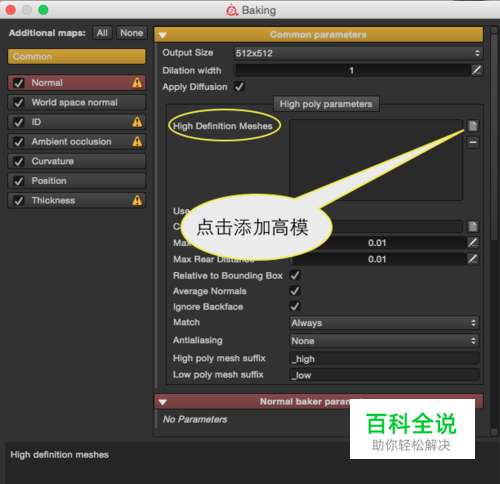Select the Position map entry
Screen dimensions: 500x484
pos(77,181)
